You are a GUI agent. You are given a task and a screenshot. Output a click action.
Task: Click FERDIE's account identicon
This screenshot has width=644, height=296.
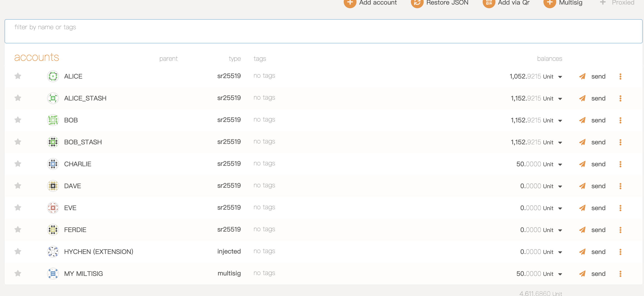point(53,230)
